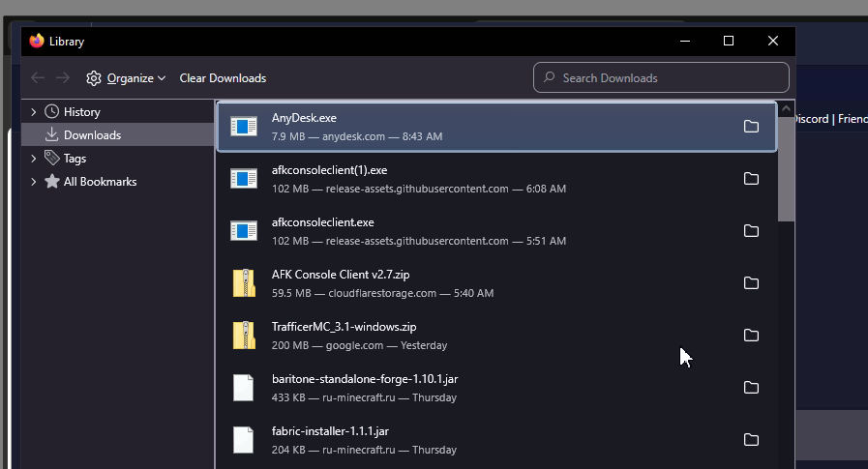Select the afkconsoleclient(1).exe file name
The width and height of the screenshot is (868, 469).
[329, 170]
